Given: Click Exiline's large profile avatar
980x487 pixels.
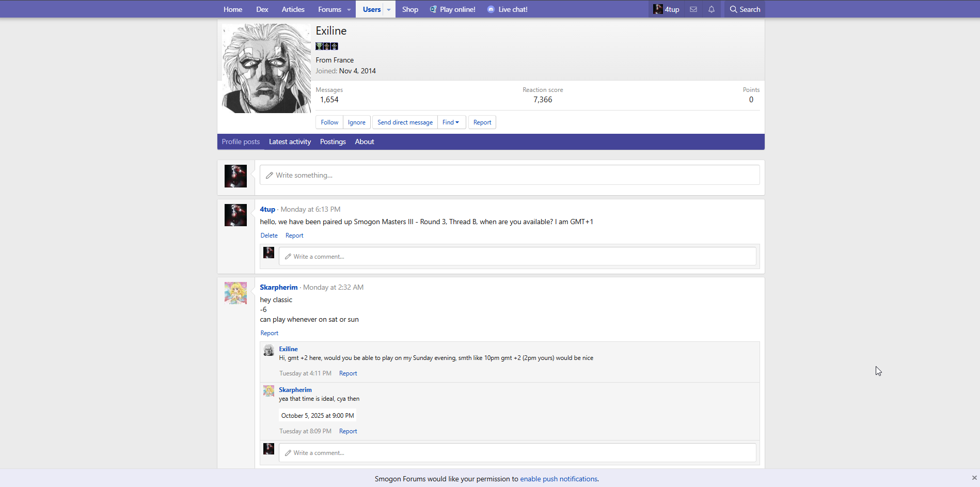Looking at the screenshot, I should click(266, 68).
